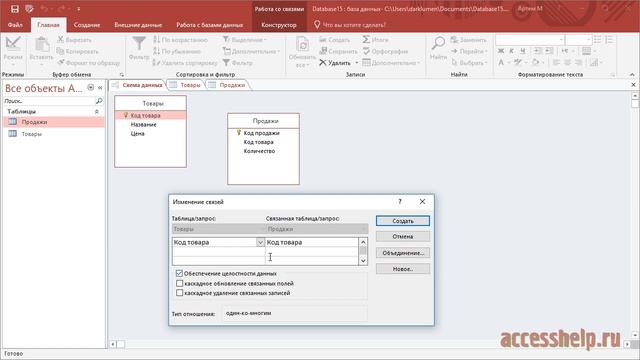Screen dimensions: 640x360
Task: Open the font size combo box
Action: 578,40
